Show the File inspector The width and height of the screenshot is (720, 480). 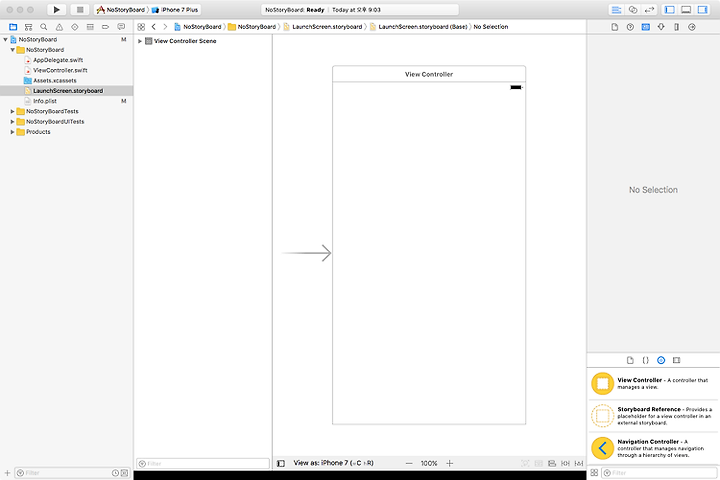point(614,27)
